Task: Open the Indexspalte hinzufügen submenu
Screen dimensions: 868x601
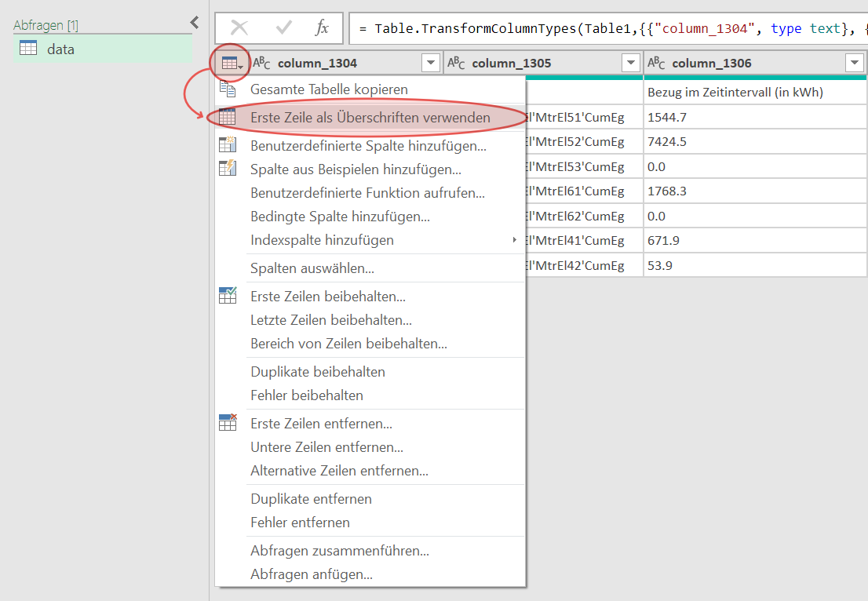Action: click(370, 240)
